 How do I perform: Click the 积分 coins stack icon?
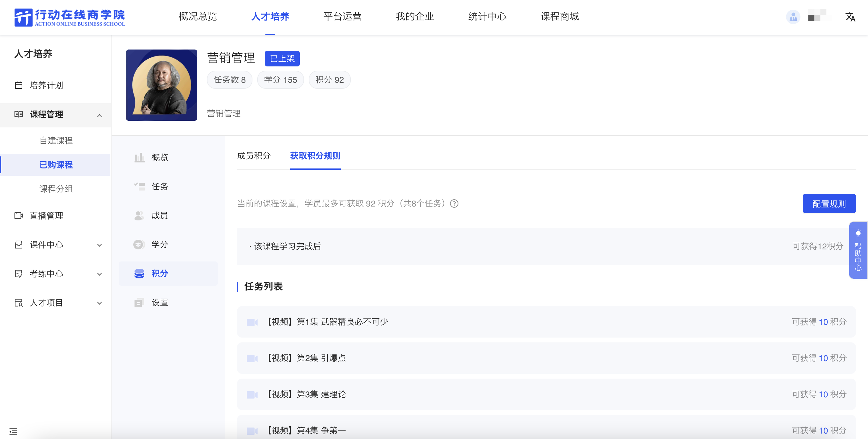(139, 273)
